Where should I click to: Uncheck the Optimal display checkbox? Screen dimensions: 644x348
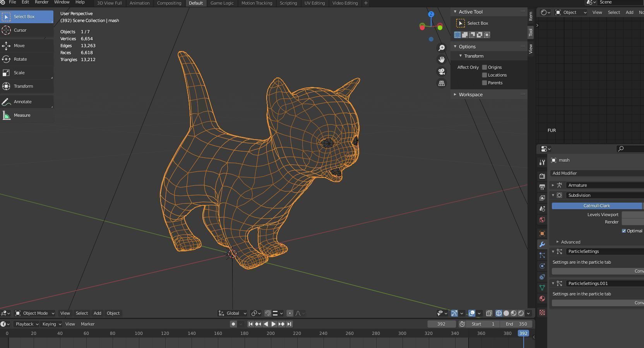pos(624,231)
